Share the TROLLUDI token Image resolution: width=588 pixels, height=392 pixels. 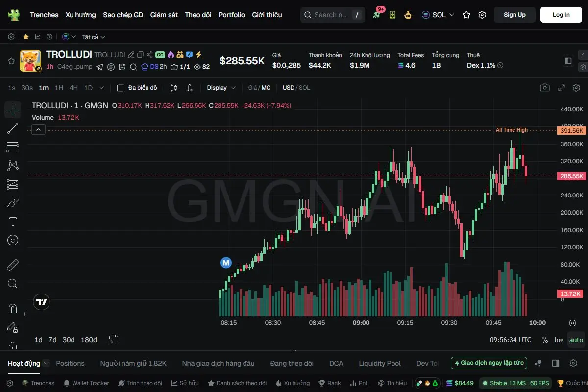coord(149,55)
